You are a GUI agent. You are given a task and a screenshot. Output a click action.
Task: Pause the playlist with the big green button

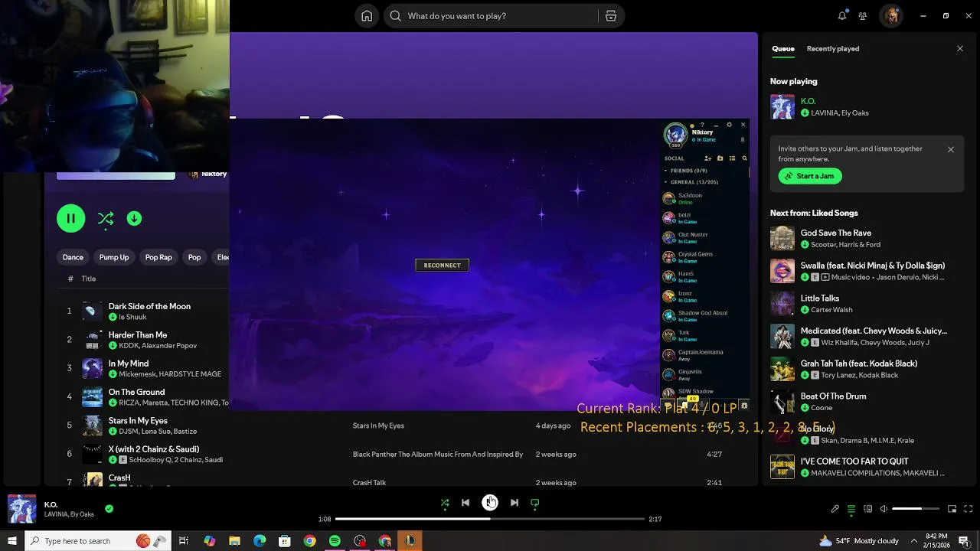(70, 218)
